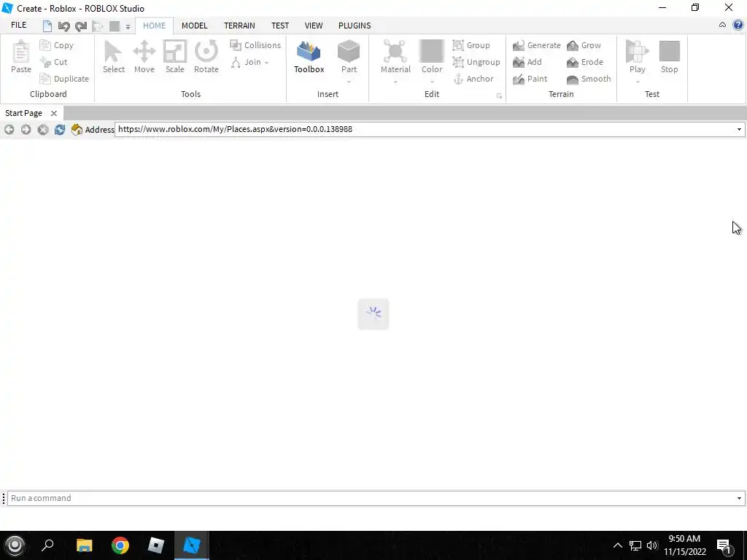Viewport: 747px width, 560px height.
Task: Expand the Color dropdown arrow
Action: point(432,82)
